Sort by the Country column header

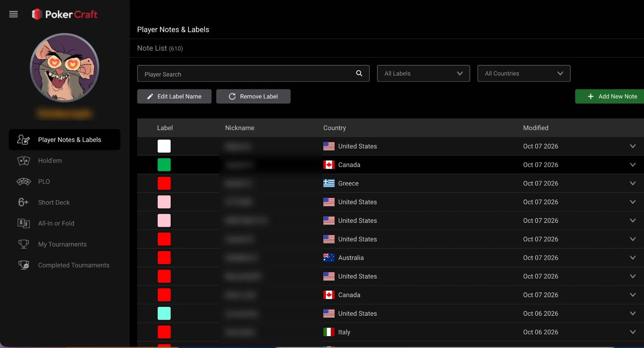335,128
